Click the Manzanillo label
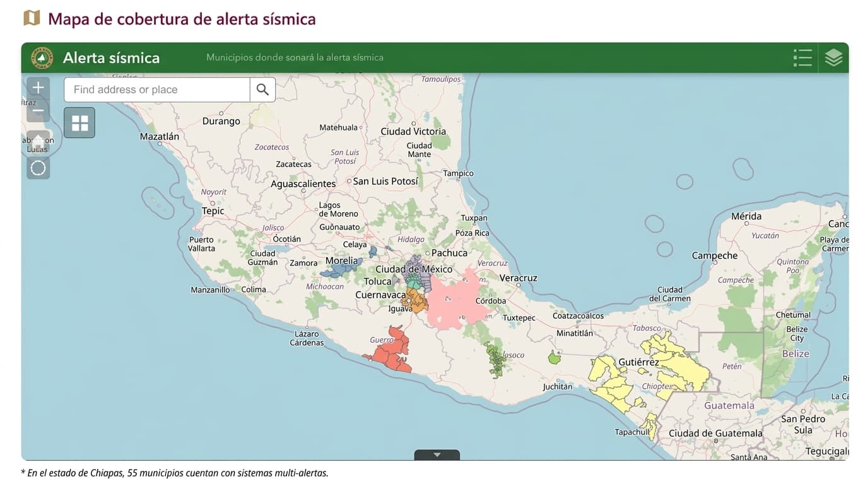 (x=211, y=290)
